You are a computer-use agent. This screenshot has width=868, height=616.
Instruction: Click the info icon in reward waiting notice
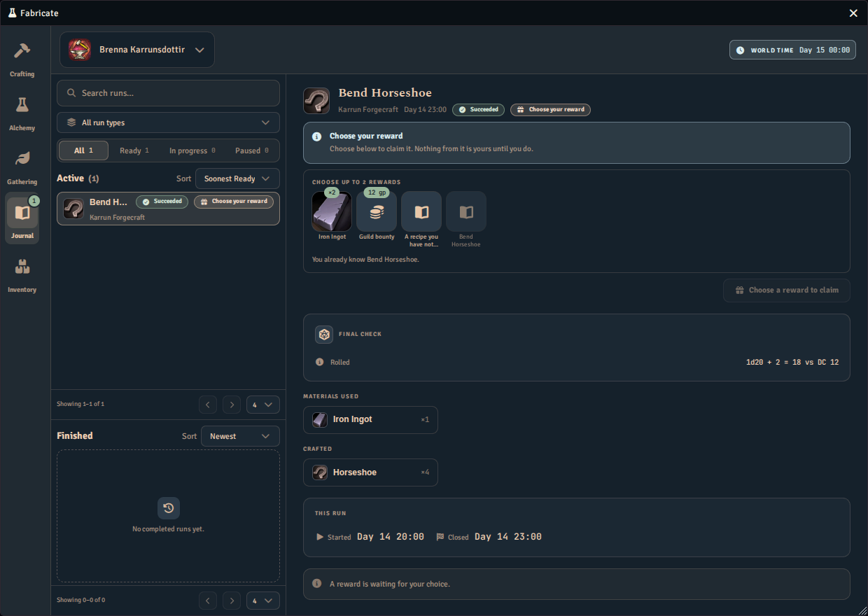pyautogui.click(x=316, y=583)
